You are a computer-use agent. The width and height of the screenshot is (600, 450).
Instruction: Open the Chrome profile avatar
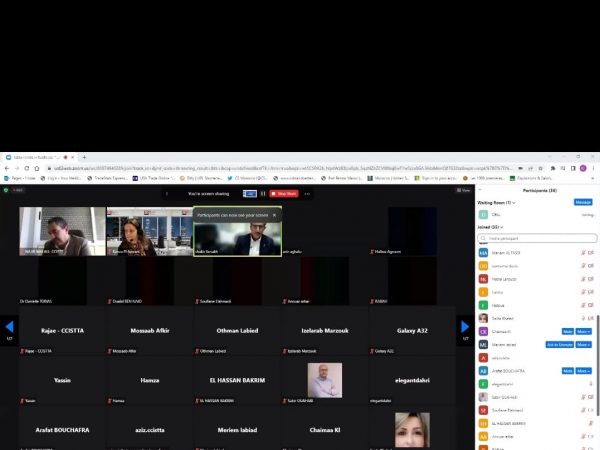583,168
